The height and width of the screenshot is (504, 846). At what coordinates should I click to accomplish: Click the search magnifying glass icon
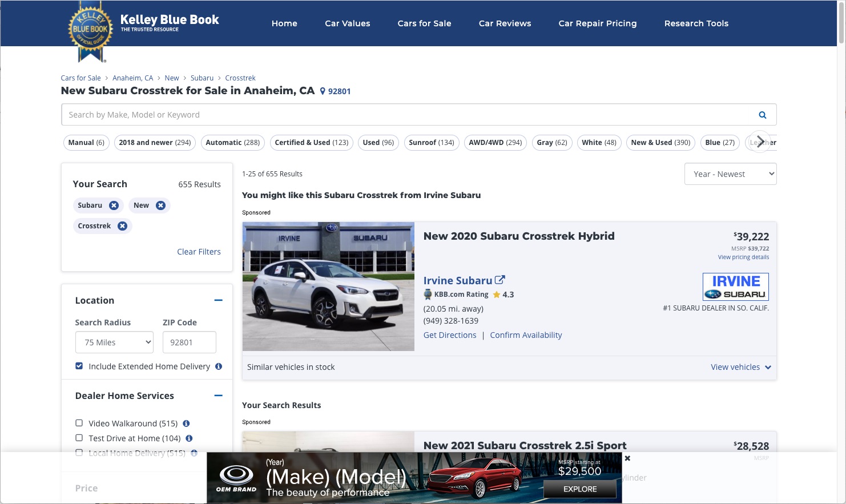tap(762, 115)
